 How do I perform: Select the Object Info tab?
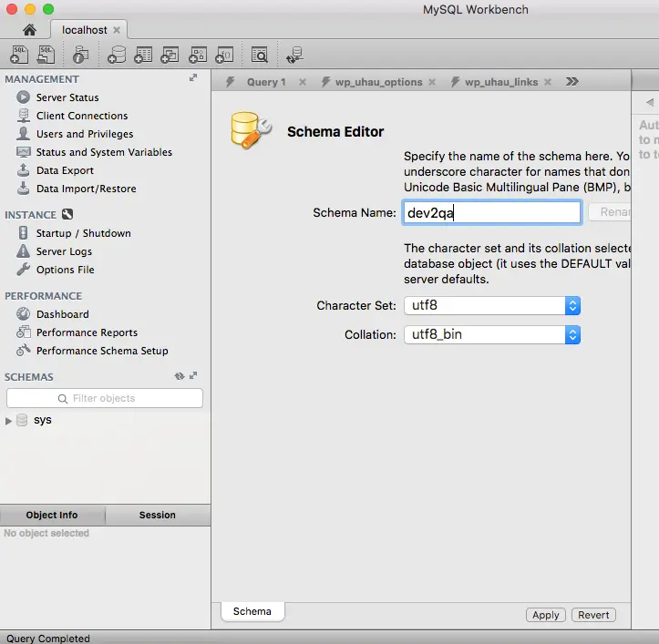click(52, 515)
